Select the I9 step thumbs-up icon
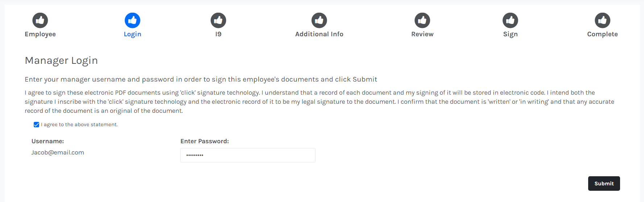 [218, 20]
